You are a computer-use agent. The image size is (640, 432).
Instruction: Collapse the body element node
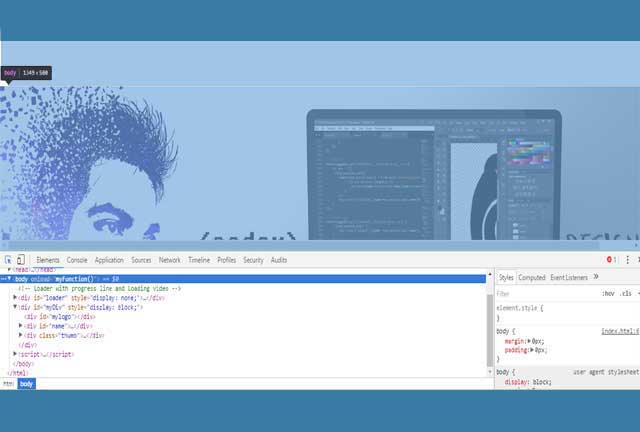point(9,278)
